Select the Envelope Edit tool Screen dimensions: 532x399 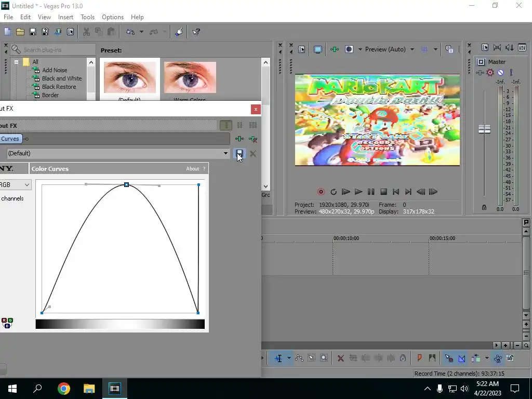[299, 358]
